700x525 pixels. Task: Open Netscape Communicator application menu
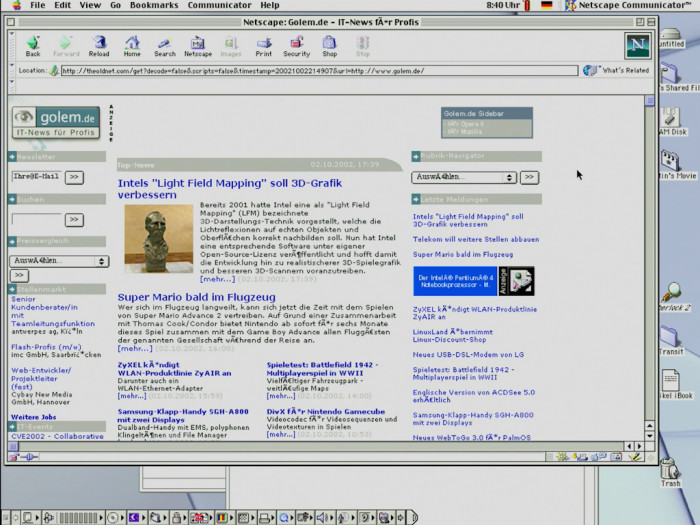click(x=628, y=5)
